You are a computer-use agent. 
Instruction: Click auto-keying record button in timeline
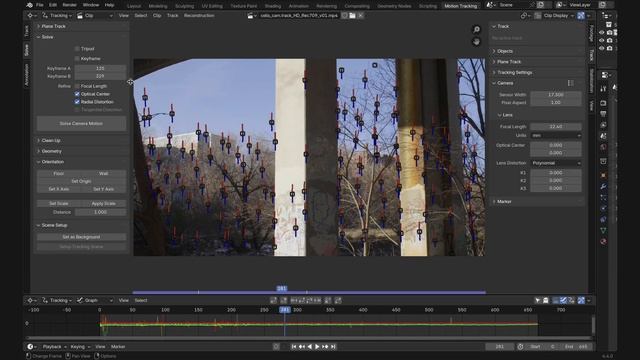276,347
